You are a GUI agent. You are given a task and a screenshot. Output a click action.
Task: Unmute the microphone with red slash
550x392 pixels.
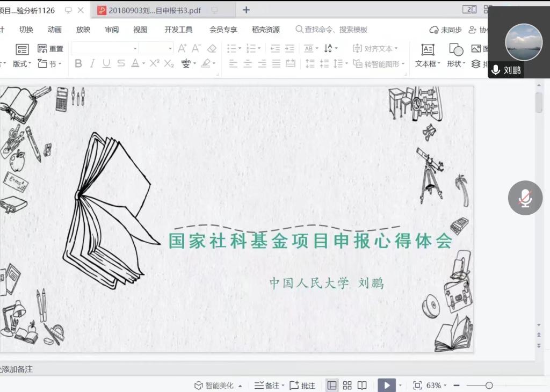[x=525, y=198]
